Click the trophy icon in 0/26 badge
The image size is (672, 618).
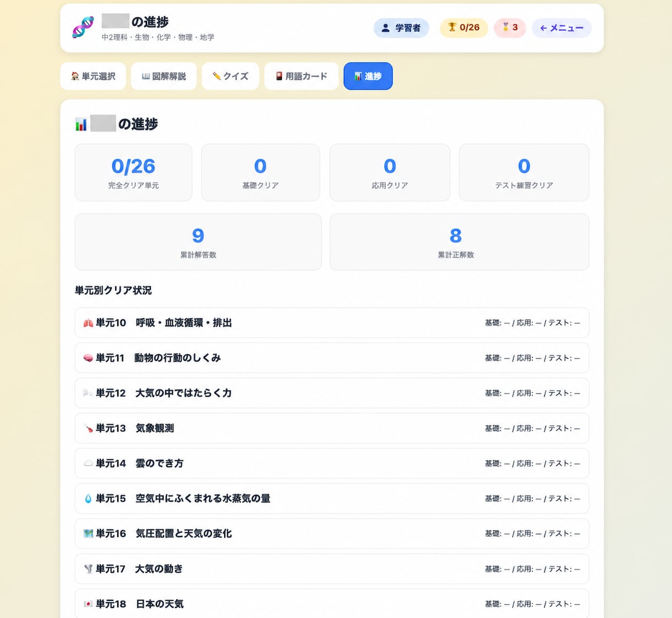coord(452,27)
